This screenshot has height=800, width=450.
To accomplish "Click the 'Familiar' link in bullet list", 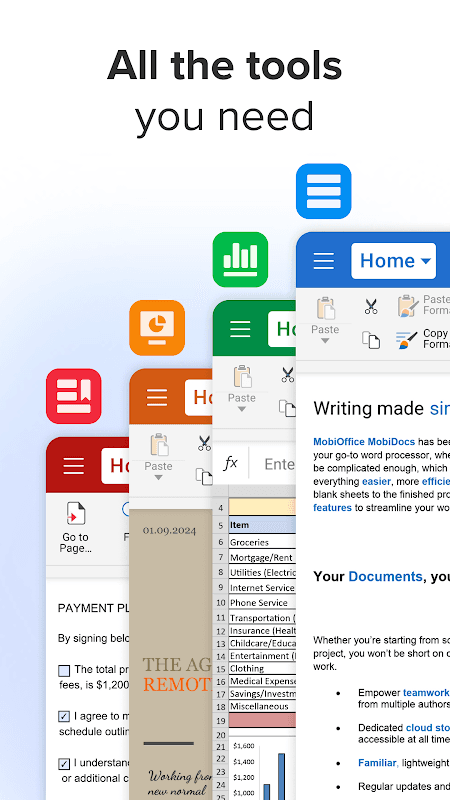I will pyautogui.click(x=377, y=763).
